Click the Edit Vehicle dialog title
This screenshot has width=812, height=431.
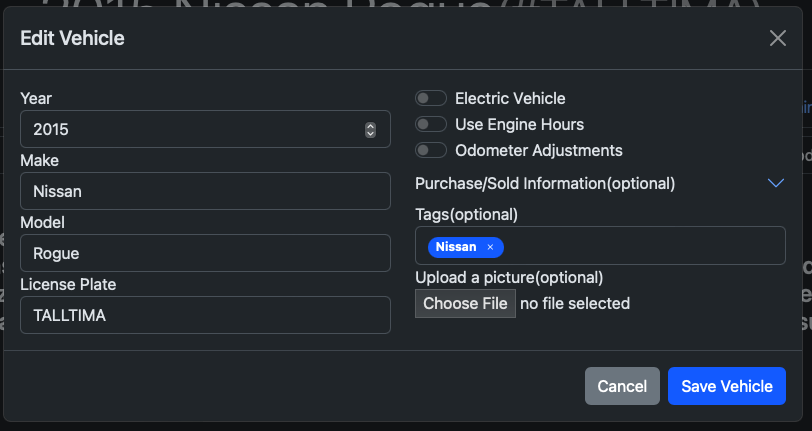pos(72,39)
